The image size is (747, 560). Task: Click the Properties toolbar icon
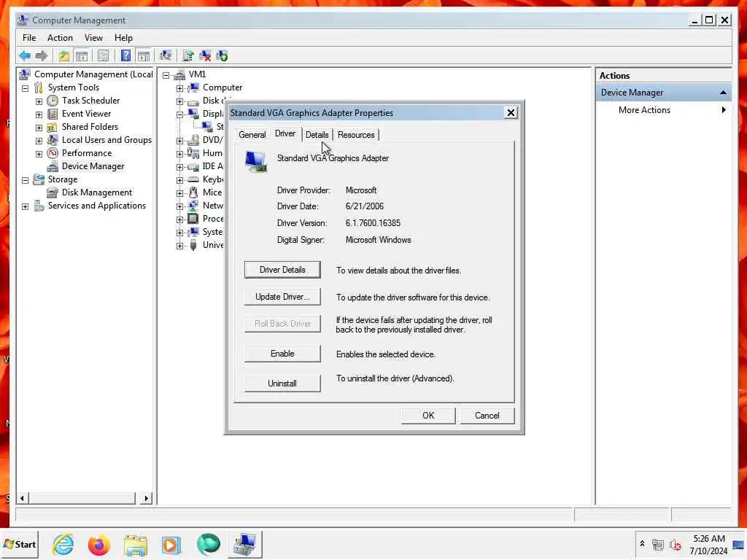[x=103, y=55]
